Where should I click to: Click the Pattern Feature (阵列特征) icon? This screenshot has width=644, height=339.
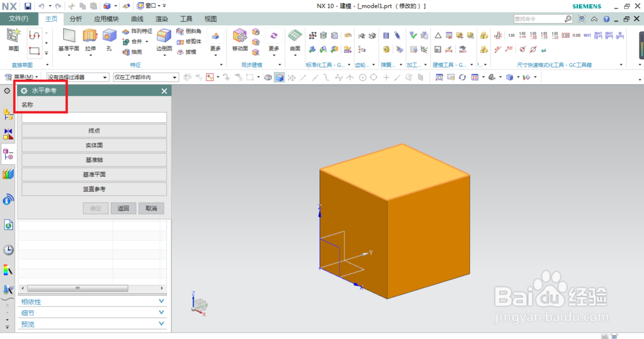[126, 31]
